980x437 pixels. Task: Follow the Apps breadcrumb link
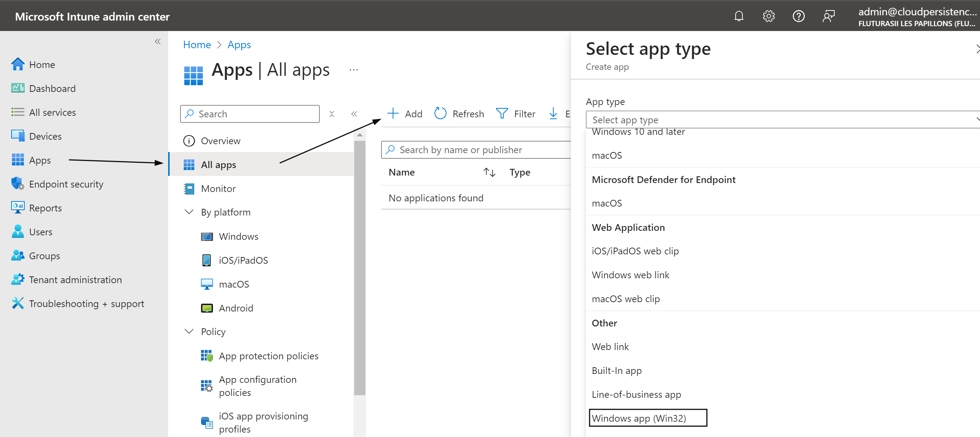click(x=239, y=44)
